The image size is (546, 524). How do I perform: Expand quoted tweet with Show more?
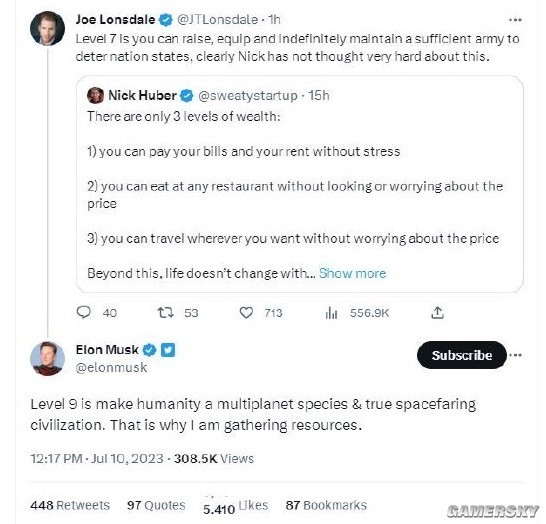352,273
